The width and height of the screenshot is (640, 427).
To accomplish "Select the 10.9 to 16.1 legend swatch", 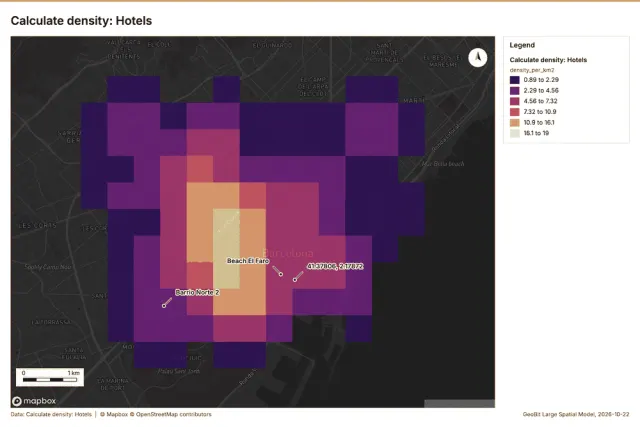I will tap(515, 122).
